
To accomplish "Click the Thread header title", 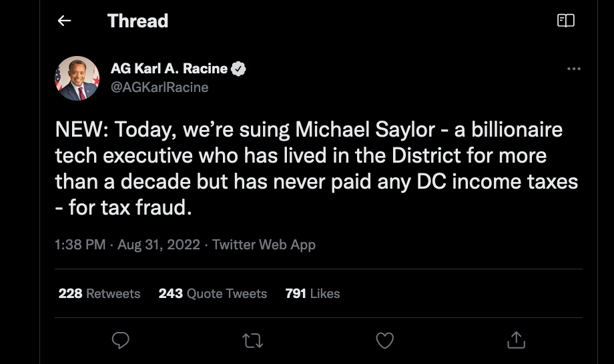I will 137,21.
